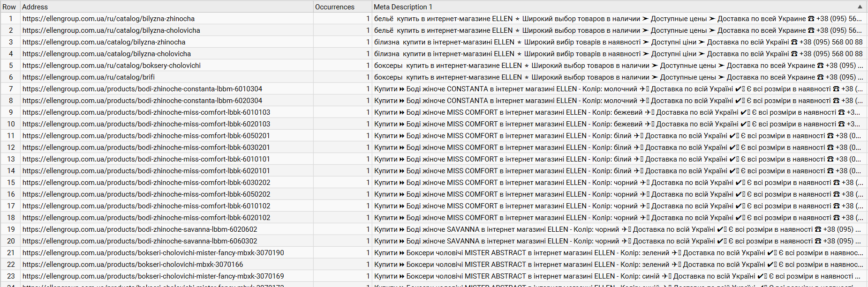The image size is (868, 287).
Task: Select row number 14 cell
Action: [10, 171]
